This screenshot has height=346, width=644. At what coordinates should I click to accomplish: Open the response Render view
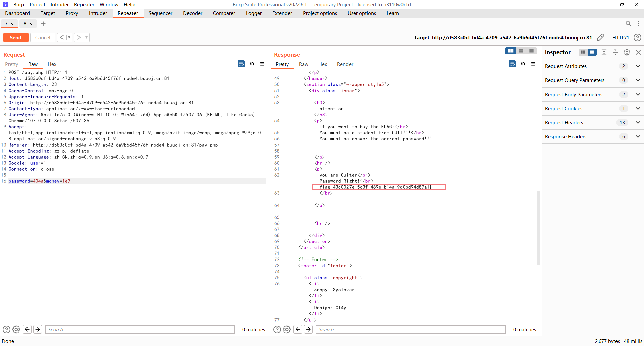point(345,64)
